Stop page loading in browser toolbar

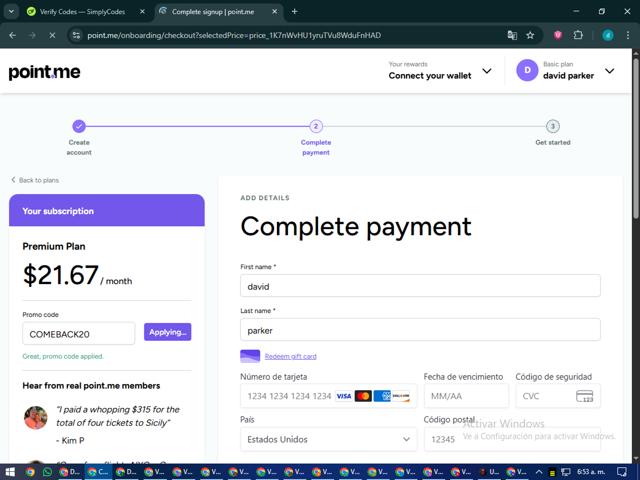[52, 36]
